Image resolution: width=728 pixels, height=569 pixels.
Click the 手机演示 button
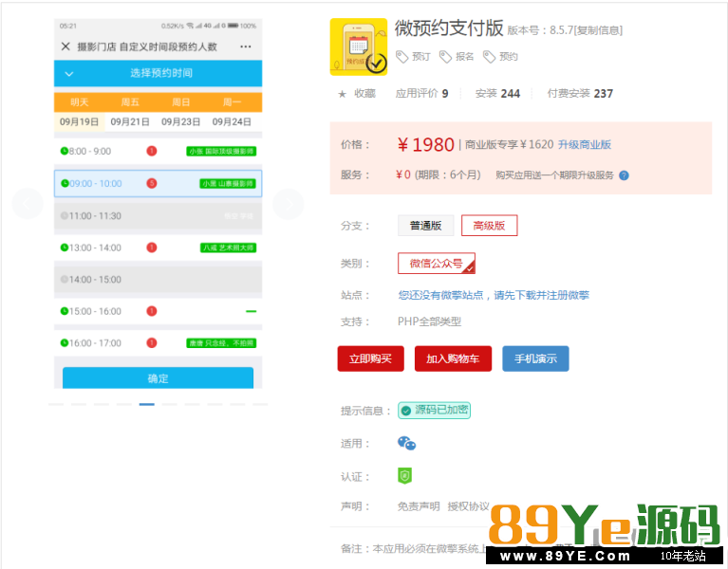click(535, 358)
